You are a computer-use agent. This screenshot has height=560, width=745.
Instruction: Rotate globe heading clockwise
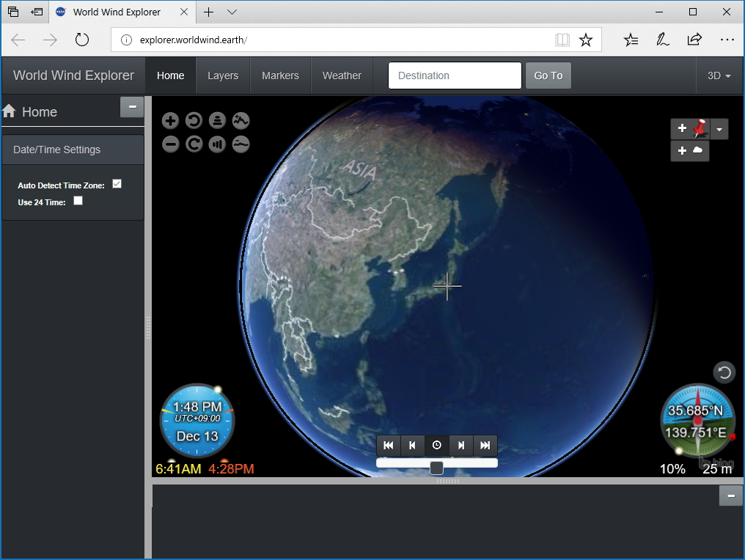(194, 144)
